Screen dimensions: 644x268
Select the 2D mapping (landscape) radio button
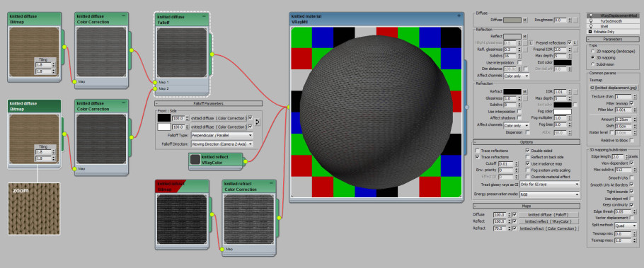pos(592,52)
